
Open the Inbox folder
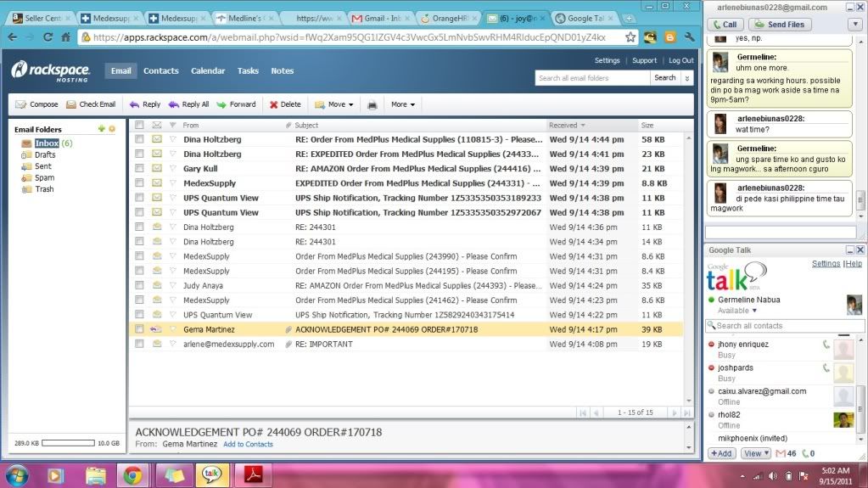[47, 143]
